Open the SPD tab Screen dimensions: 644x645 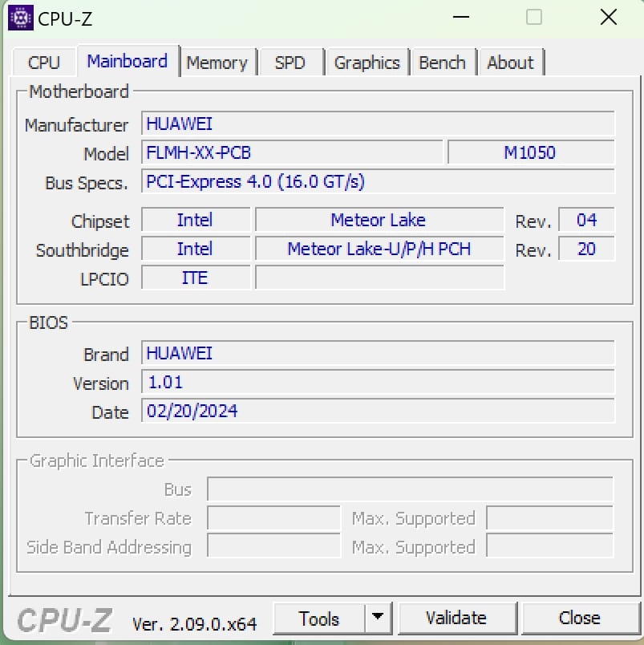pos(290,63)
